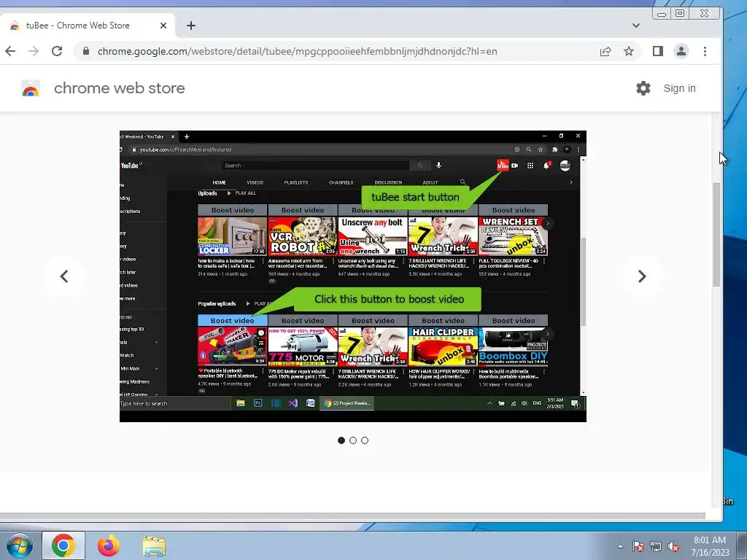The width and height of the screenshot is (747, 560).
Task: Reload the Chrome Web Store page
Action: click(57, 52)
